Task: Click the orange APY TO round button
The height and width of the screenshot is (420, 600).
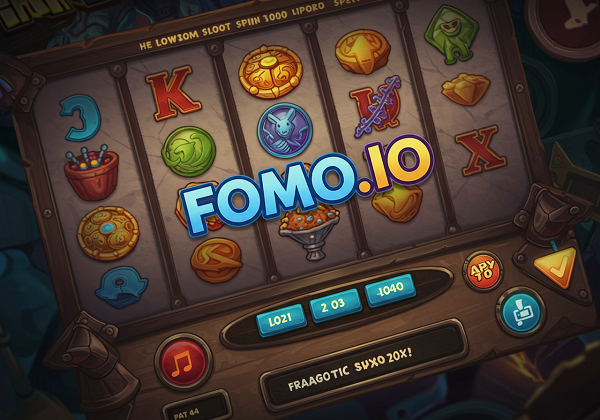Action: coord(482,270)
